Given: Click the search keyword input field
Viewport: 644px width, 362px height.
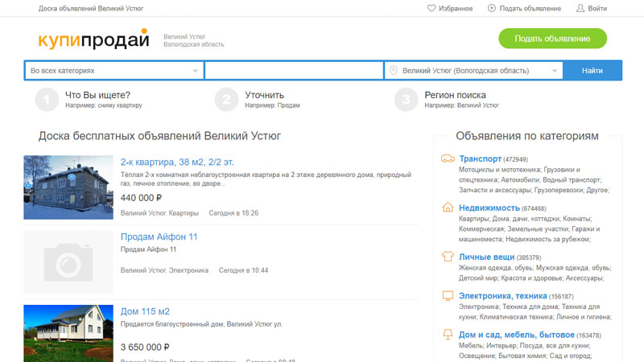Looking at the screenshot, I should coord(294,71).
